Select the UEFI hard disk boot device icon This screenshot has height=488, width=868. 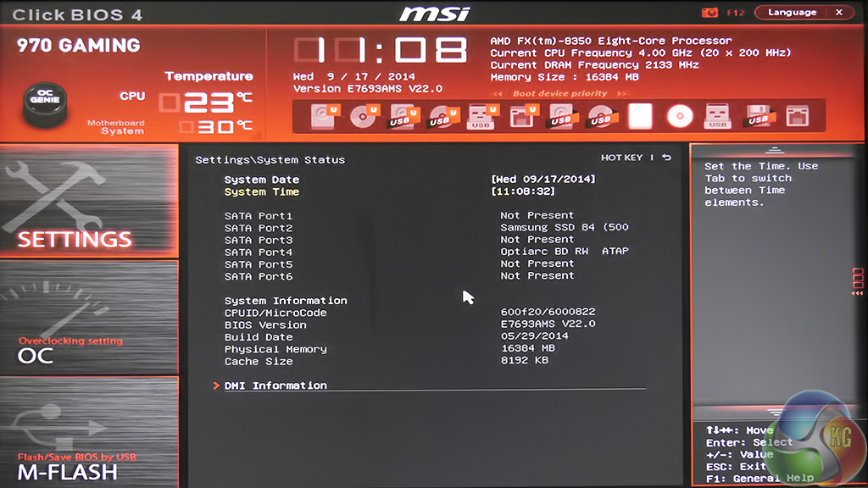point(325,117)
